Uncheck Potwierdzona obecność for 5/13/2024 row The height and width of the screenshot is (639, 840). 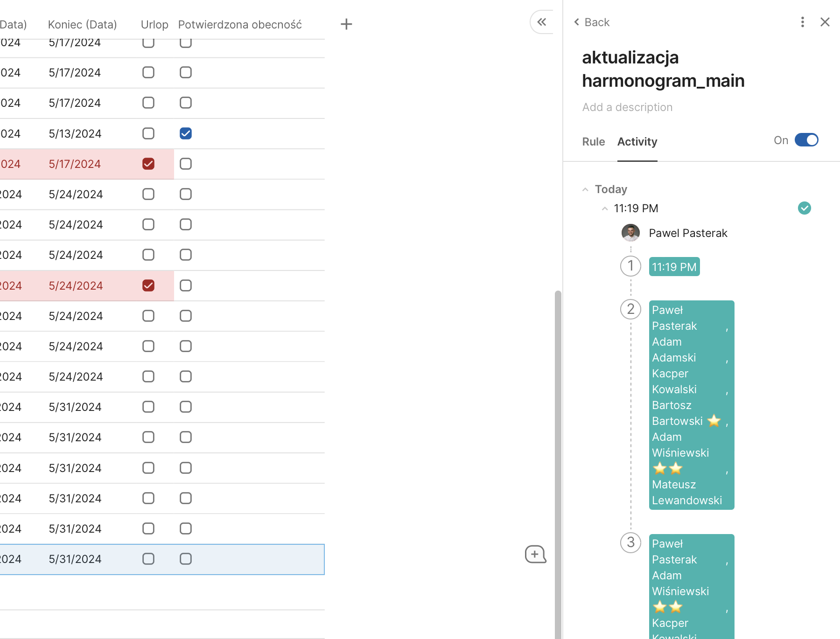point(186,133)
